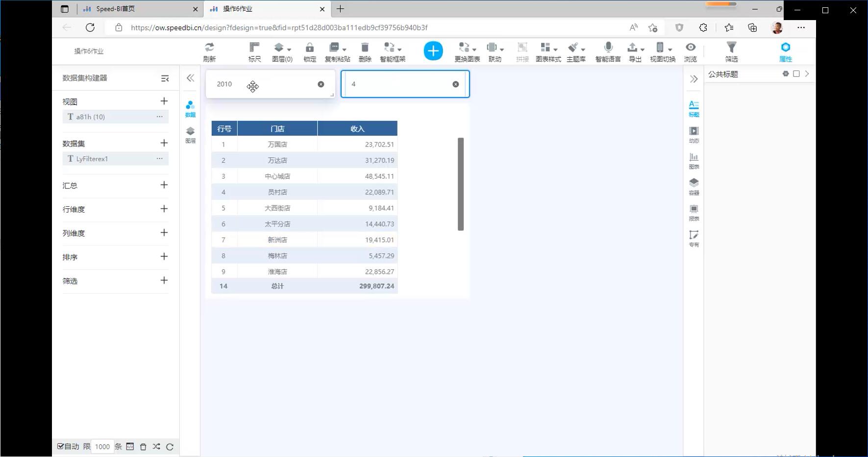
Task: Click the table's vertical scrollbar
Action: [x=461, y=184]
